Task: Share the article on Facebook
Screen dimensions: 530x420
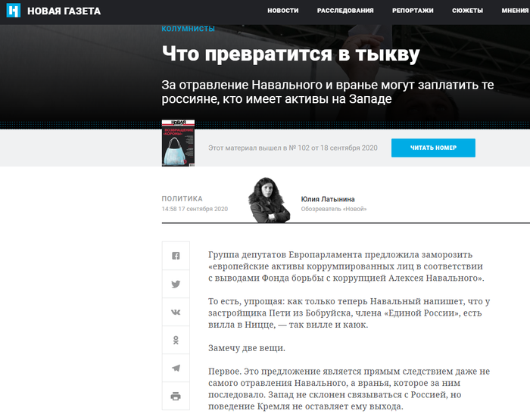Action: (176, 256)
